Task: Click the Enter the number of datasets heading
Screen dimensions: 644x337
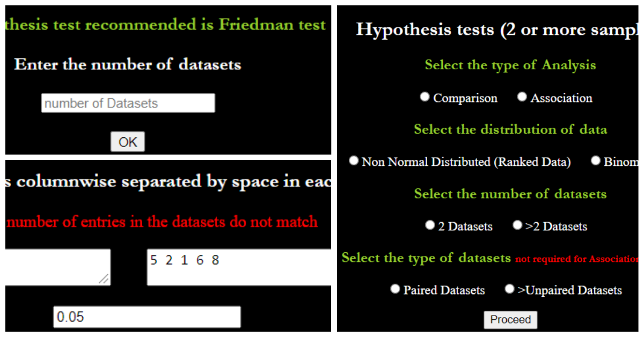Action: pyautogui.click(x=128, y=65)
